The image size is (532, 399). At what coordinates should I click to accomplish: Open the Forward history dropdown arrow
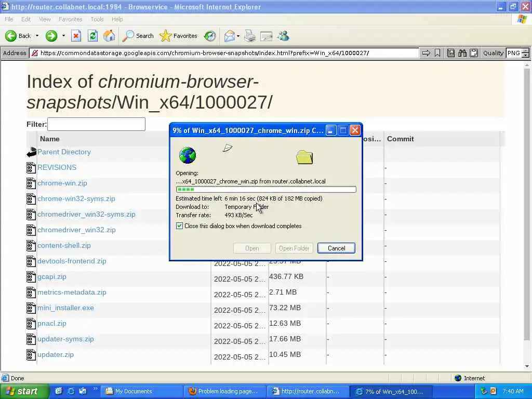pos(63,36)
